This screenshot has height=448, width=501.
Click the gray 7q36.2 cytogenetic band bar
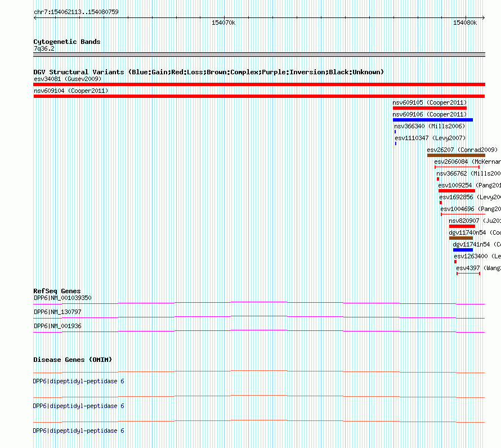[x=259, y=55]
